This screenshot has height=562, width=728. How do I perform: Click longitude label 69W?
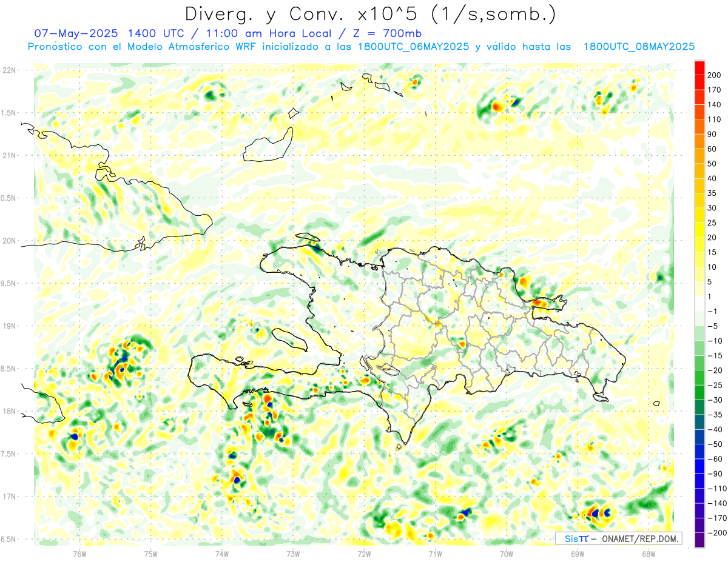click(578, 554)
